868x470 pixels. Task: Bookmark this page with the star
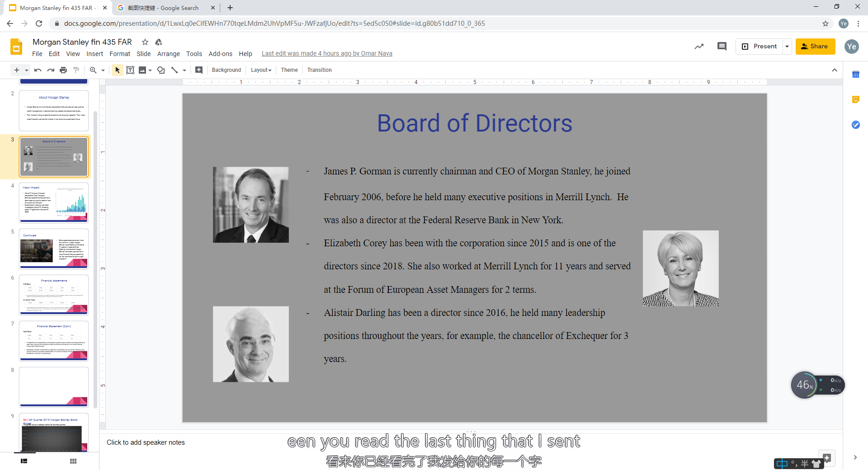click(x=826, y=23)
